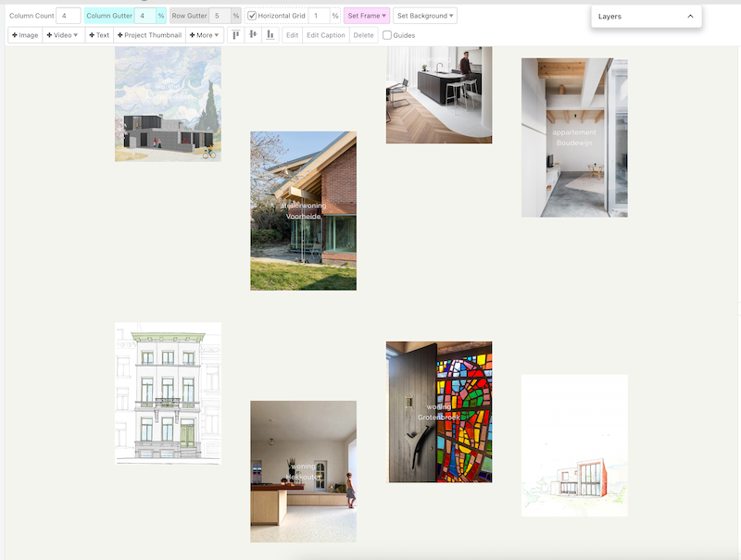741x560 pixels.
Task: Click the align bottom icon
Action: pos(270,35)
